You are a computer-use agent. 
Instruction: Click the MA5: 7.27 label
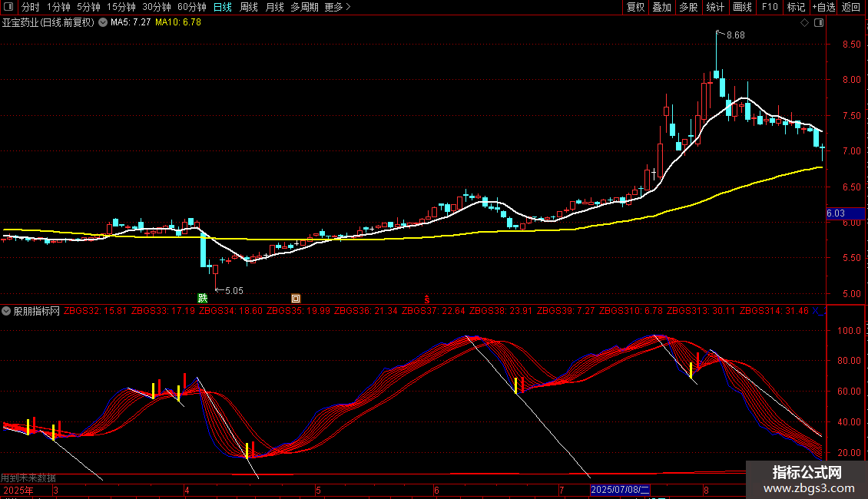[x=131, y=22]
